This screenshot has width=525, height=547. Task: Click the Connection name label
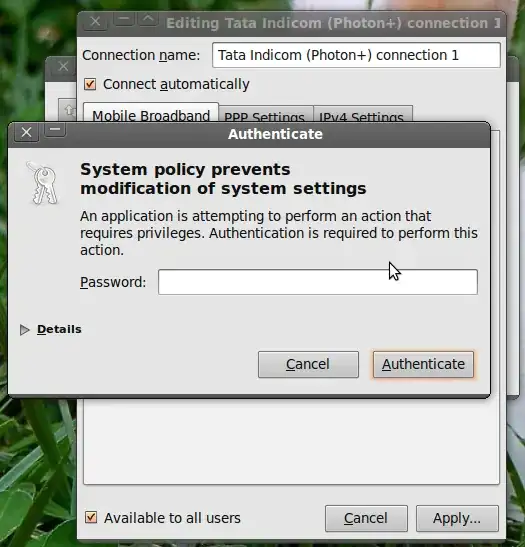pos(141,55)
